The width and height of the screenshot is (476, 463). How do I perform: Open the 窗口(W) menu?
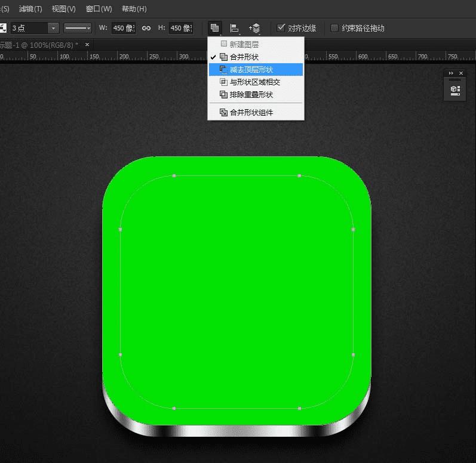click(99, 9)
